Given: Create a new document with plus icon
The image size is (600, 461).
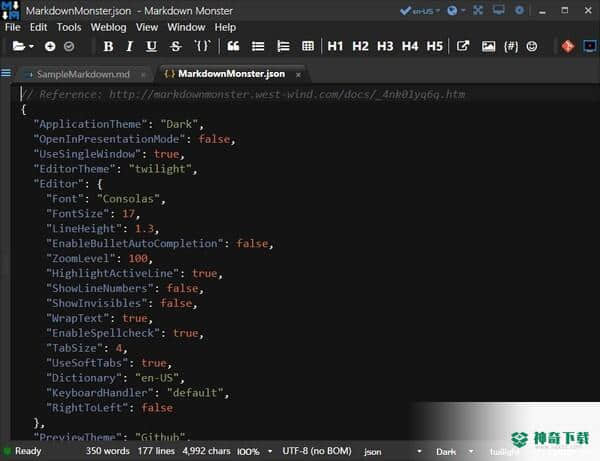Looking at the screenshot, I should [50, 47].
